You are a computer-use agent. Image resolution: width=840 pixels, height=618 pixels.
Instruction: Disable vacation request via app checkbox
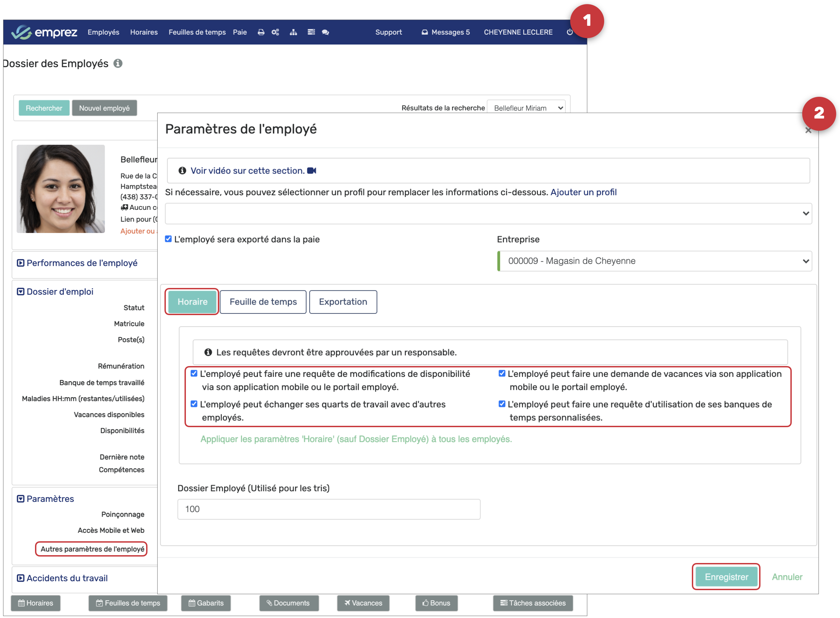(502, 374)
